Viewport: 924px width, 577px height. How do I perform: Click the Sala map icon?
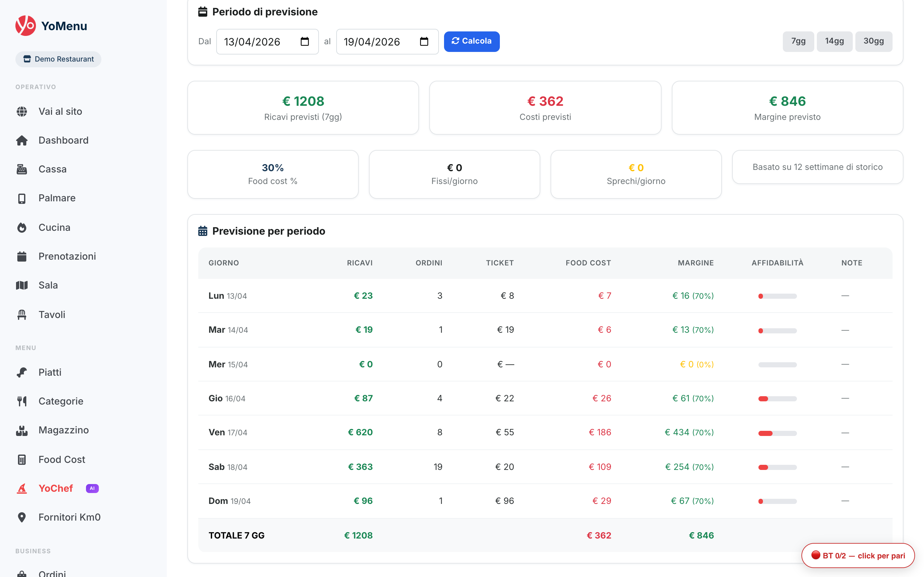click(x=22, y=285)
